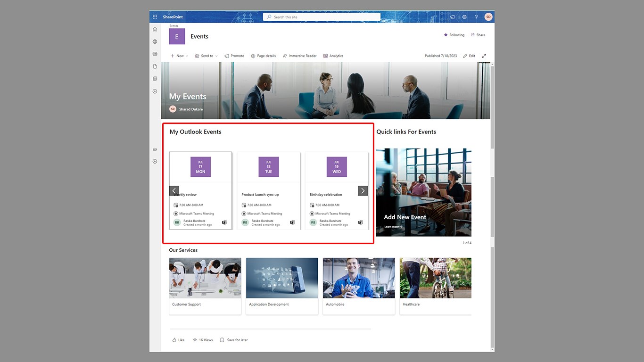Open the help question mark icon
The height and width of the screenshot is (362, 644).
pyautogui.click(x=476, y=17)
